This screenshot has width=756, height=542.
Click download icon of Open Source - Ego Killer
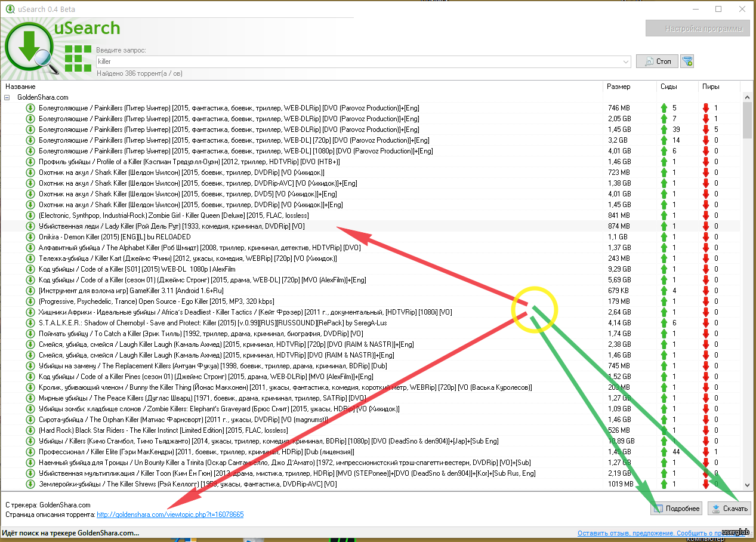30,301
